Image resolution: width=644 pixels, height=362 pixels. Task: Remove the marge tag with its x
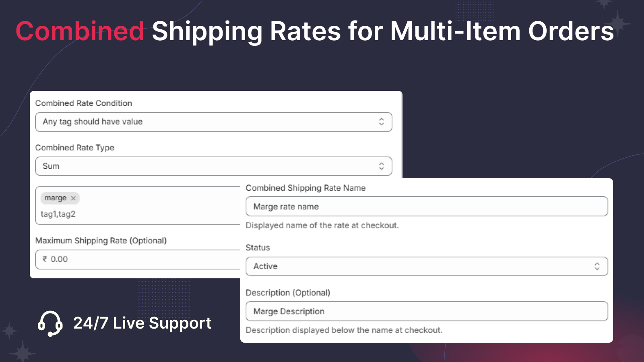coord(73,198)
